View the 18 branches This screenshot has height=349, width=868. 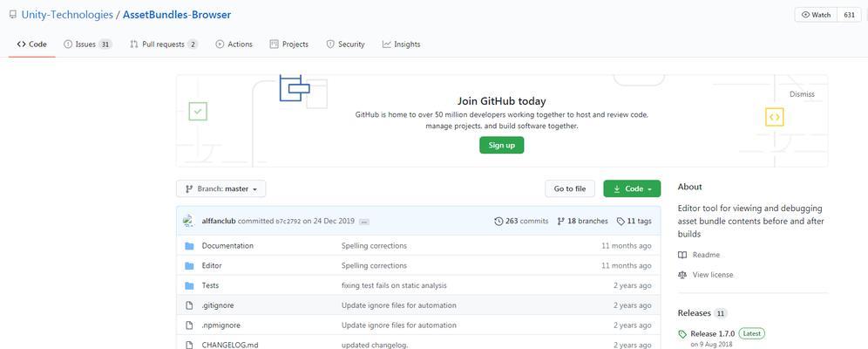click(x=582, y=221)
